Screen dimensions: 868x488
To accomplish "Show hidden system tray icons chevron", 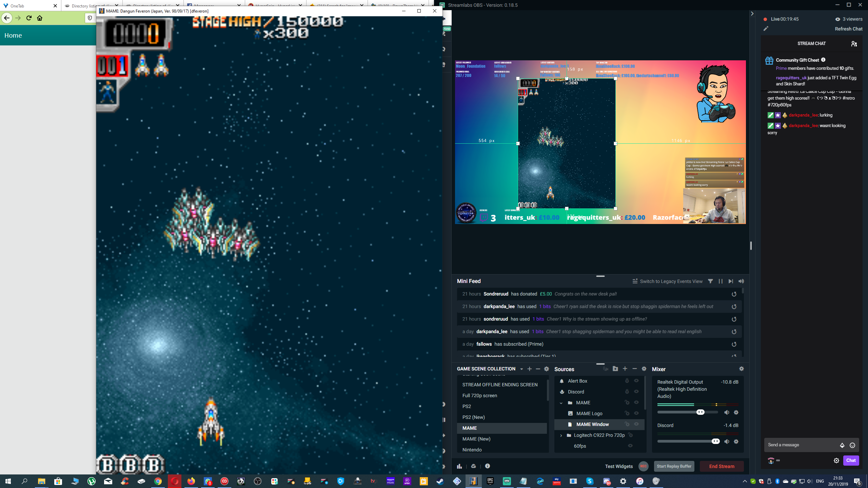I will (x=745, y=481).
